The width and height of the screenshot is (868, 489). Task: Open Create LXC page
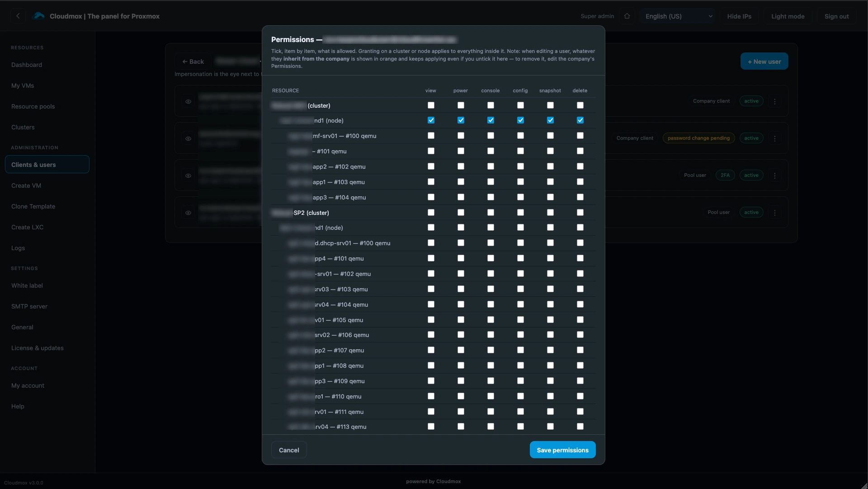tap(47, 227)
